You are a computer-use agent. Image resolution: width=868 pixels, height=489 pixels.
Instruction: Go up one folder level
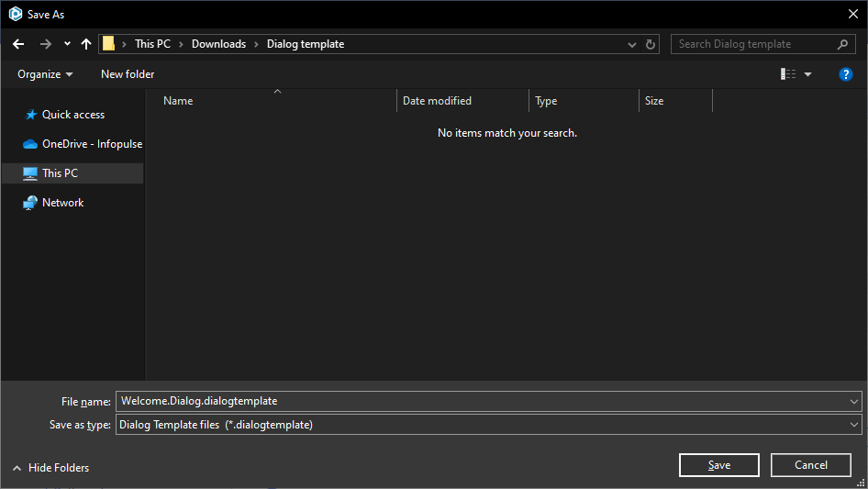point(86,44)
